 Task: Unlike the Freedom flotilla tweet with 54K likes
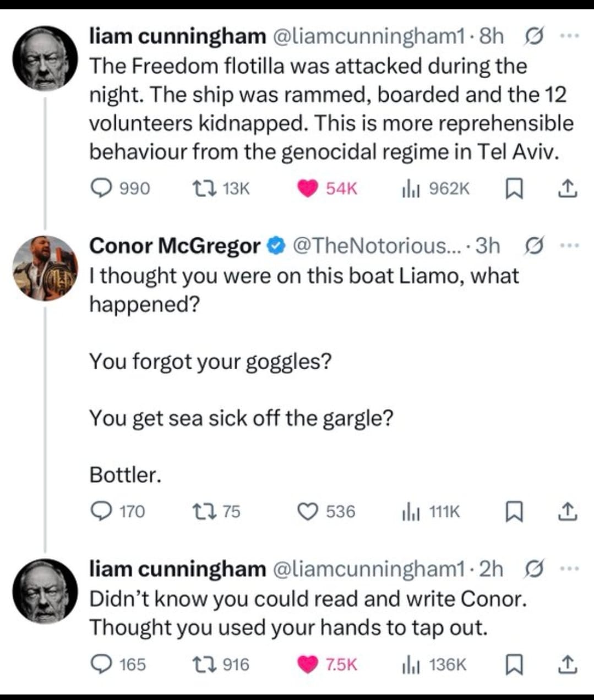point(308,189)
